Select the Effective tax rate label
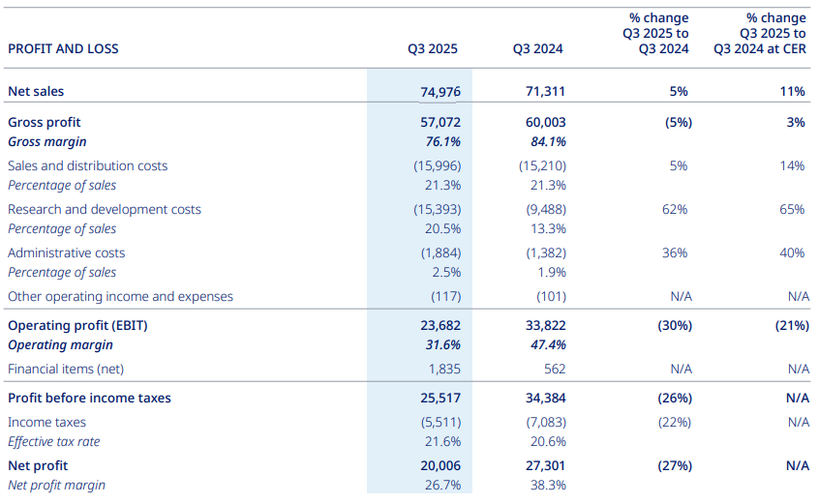Image resolution: width=819 pixels, height=504 pixels. coord(54,442)
